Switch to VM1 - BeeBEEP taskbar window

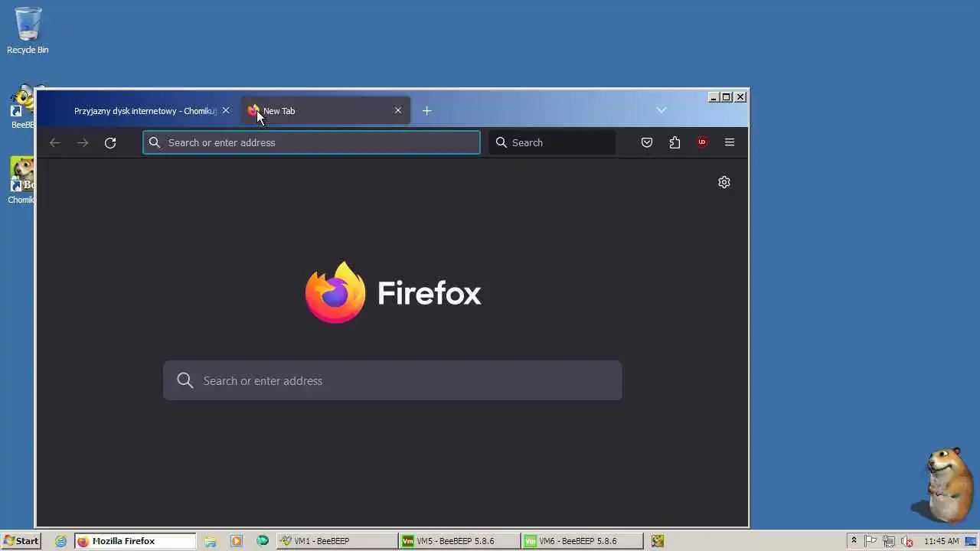click(x=337, y=541)
